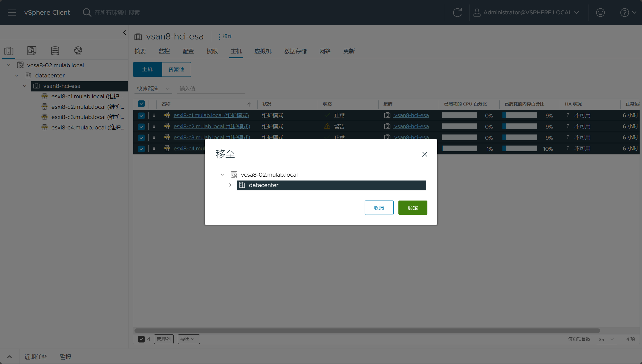Uncheck the esxi8-c3.mulab.local row checkbox
Screen dimensions: 642x364
coord(141,137)
